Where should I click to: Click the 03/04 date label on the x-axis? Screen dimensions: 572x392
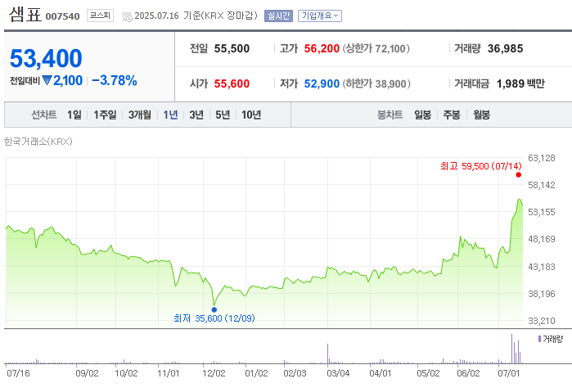pyautogui.click(x=338, y=373)
